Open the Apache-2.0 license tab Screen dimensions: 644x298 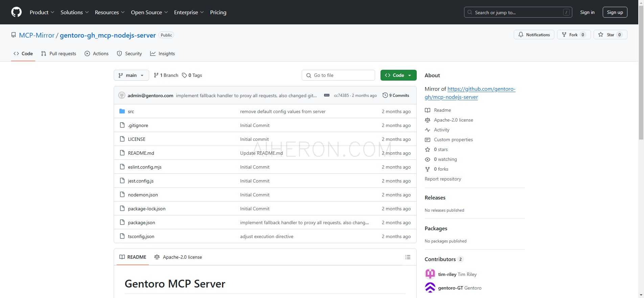pyautogui.click(x=178, y=257)
